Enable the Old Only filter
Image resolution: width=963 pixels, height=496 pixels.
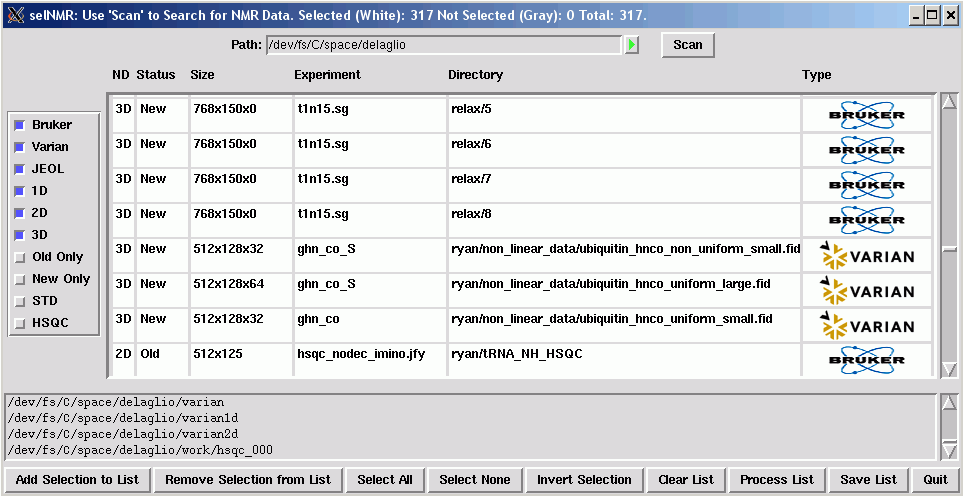click(19, 257)
